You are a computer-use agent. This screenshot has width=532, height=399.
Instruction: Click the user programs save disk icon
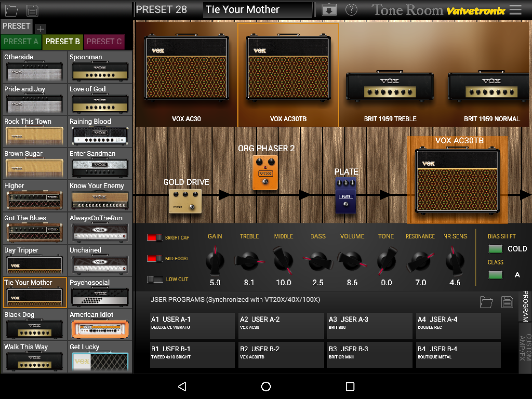tap(507, 302)
